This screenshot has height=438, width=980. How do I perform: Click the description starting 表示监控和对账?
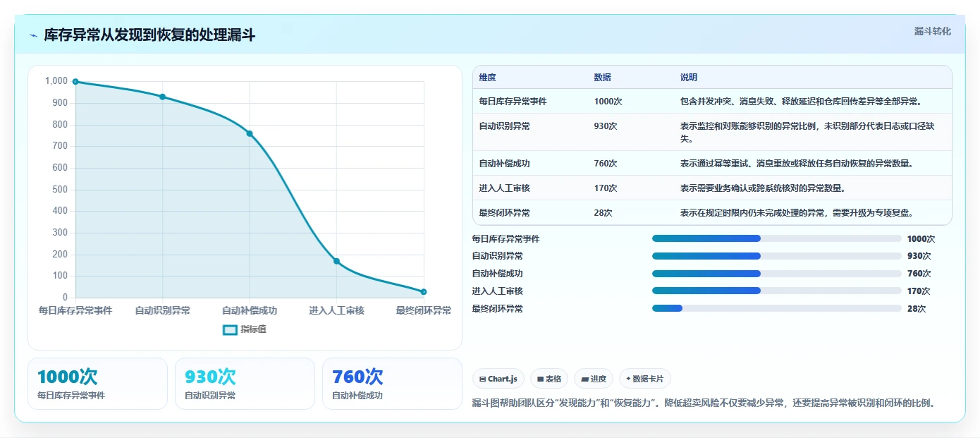(807, 133)
